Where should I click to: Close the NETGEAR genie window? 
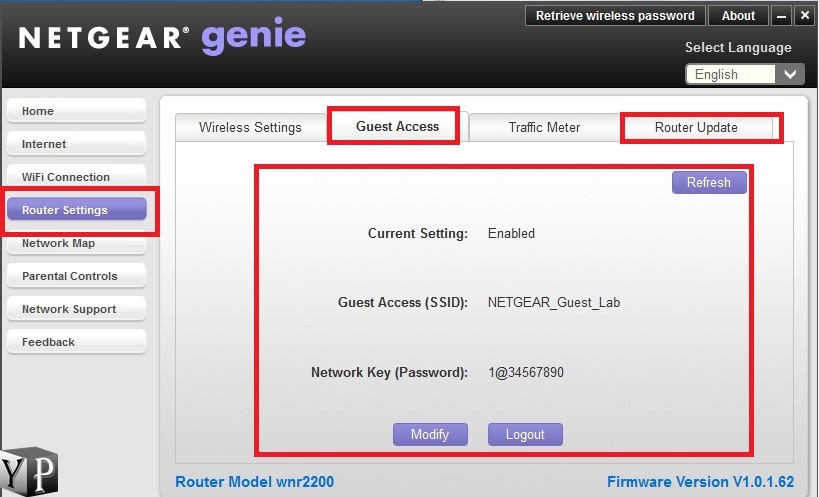click(x=805, y=16)
